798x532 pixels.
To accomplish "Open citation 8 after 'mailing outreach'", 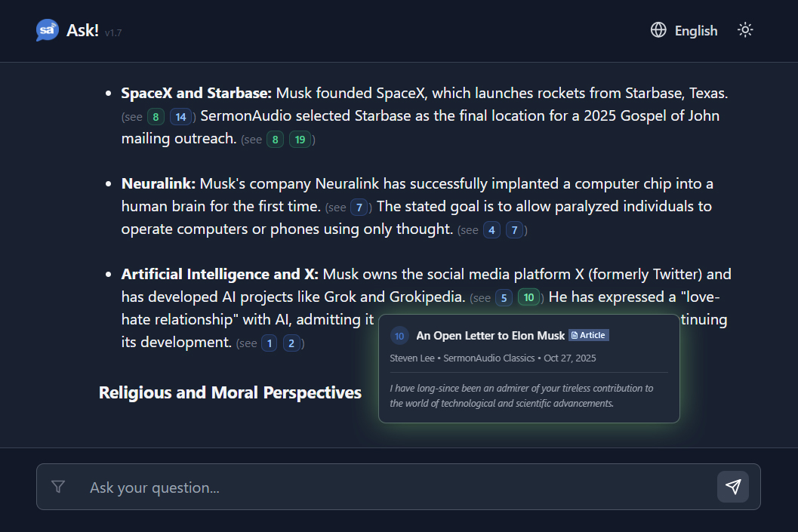I will (276, 140).
